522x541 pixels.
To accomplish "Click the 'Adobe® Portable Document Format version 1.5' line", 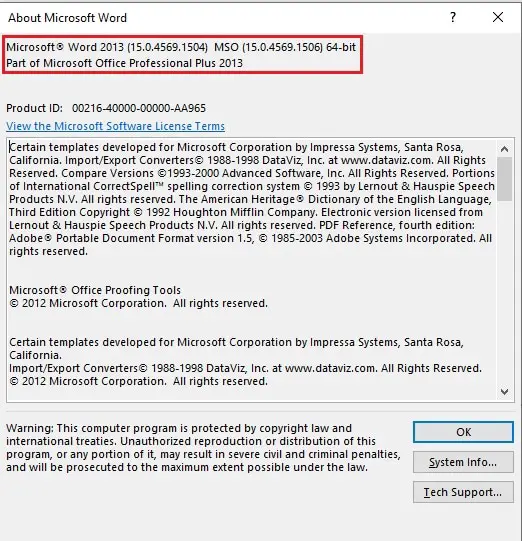I will 250,238.
